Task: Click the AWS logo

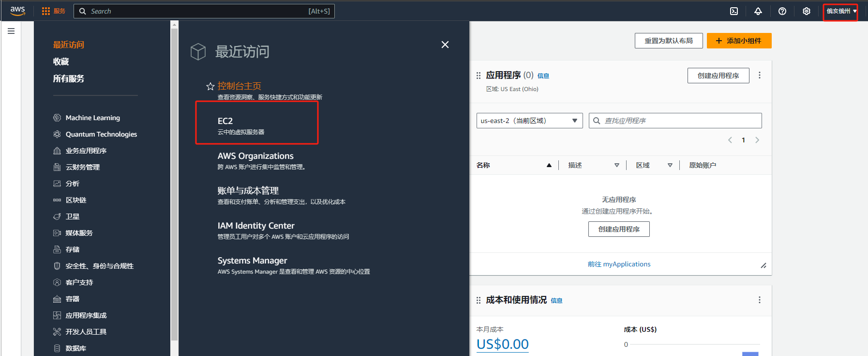Action: (18, 11)
